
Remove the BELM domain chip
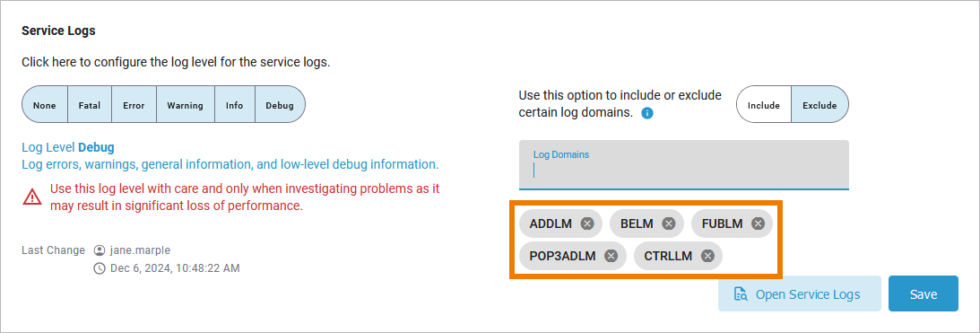[x=669, y=223]
